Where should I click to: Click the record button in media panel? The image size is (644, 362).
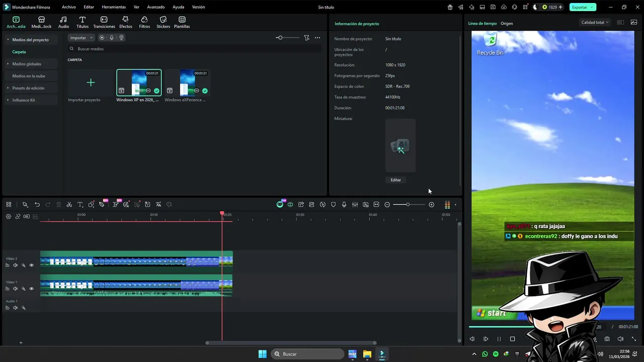point(102,38)
